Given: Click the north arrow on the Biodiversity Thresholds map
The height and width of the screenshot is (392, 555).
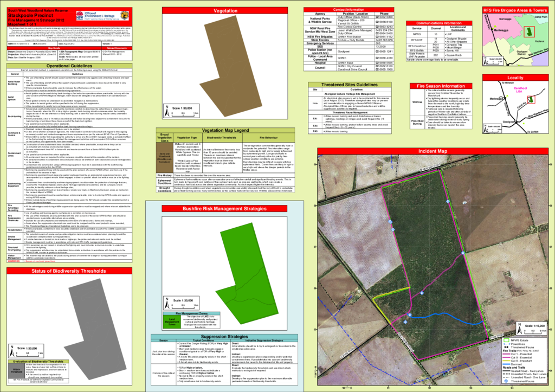Looking at the screenshot, I should [x=12, y=351].
